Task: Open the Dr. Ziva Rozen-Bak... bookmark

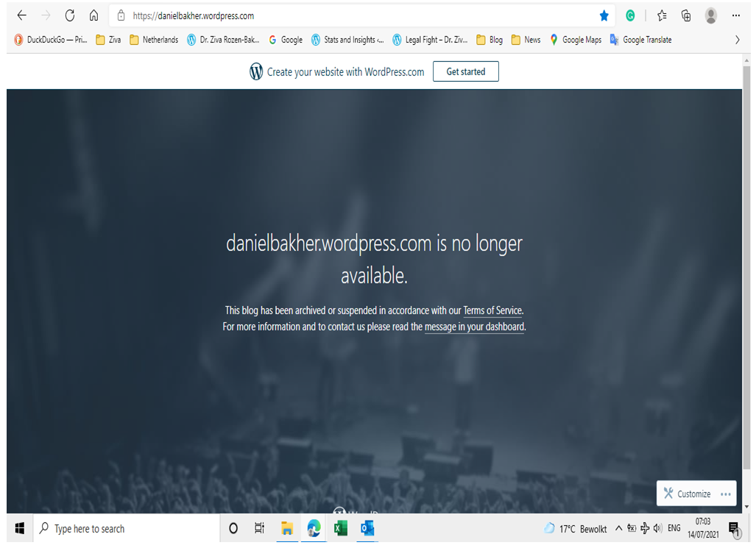Action: (x=223, y=40)
